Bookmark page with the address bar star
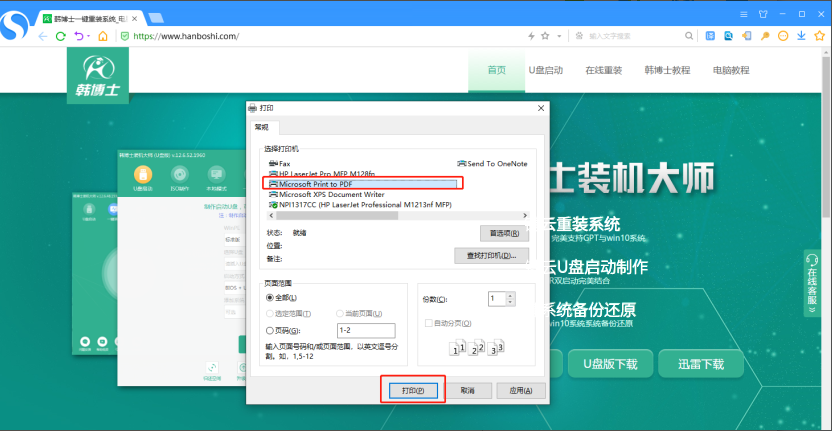This screenshot has width=832, height=431. click(x=545, y=36)
